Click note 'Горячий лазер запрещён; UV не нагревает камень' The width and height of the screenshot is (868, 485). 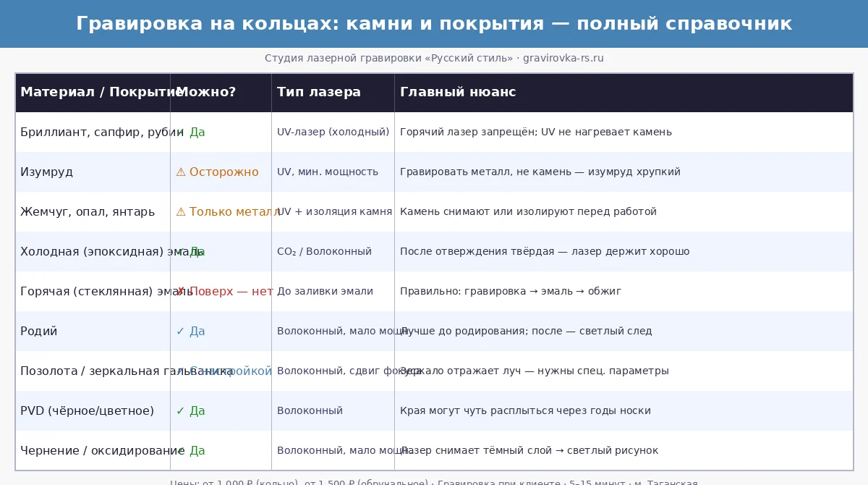point(536,132)
